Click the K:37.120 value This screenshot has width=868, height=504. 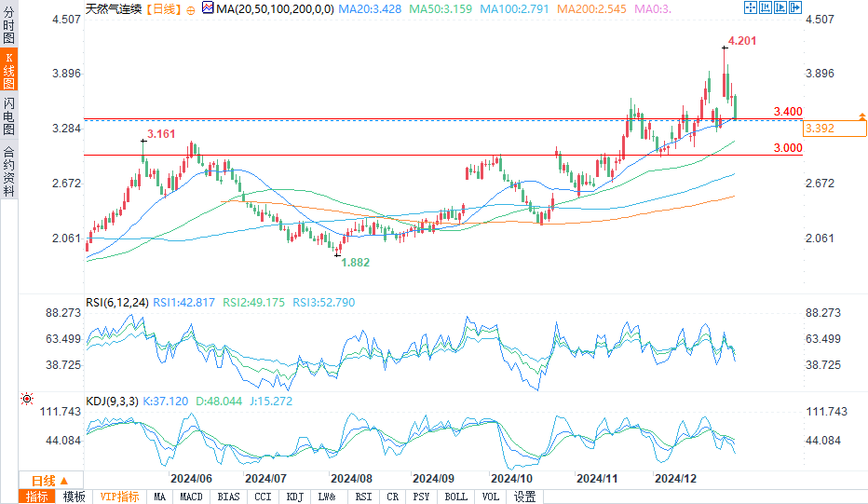click(166, 401)
